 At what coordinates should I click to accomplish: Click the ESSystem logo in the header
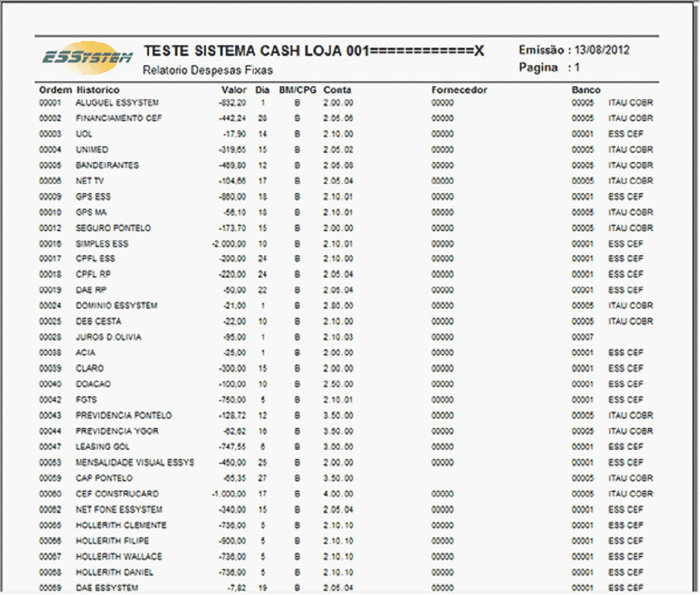(x=87, y=57)
